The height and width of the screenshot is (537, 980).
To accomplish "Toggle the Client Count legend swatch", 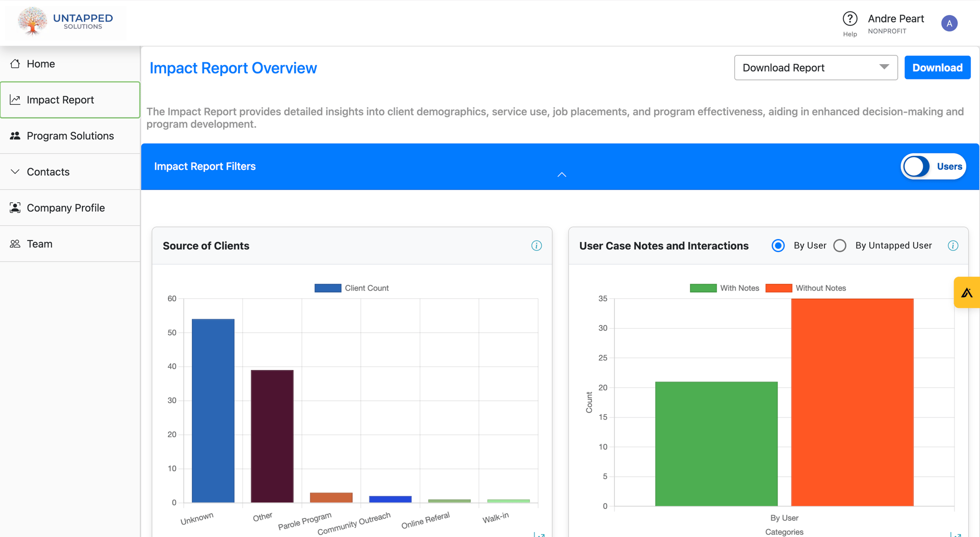I will [328, 288].
